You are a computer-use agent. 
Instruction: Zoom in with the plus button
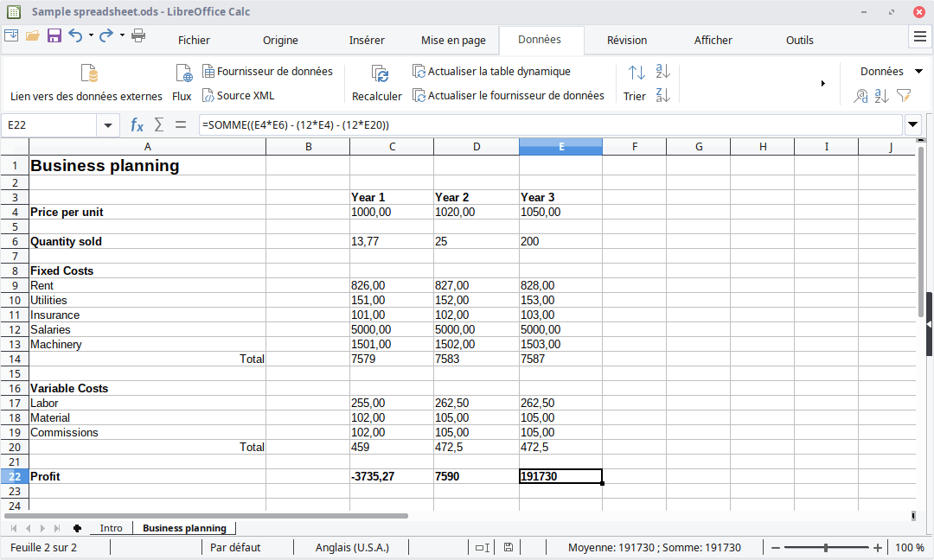(x=878, y=548)
